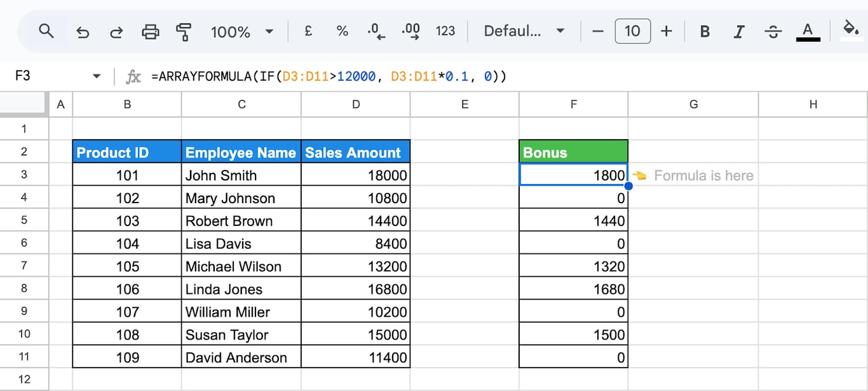The height and width of the screenshot is (391, 868).
Task: Select the cell containing David Anderson
Action: click(x=241, y=357)
